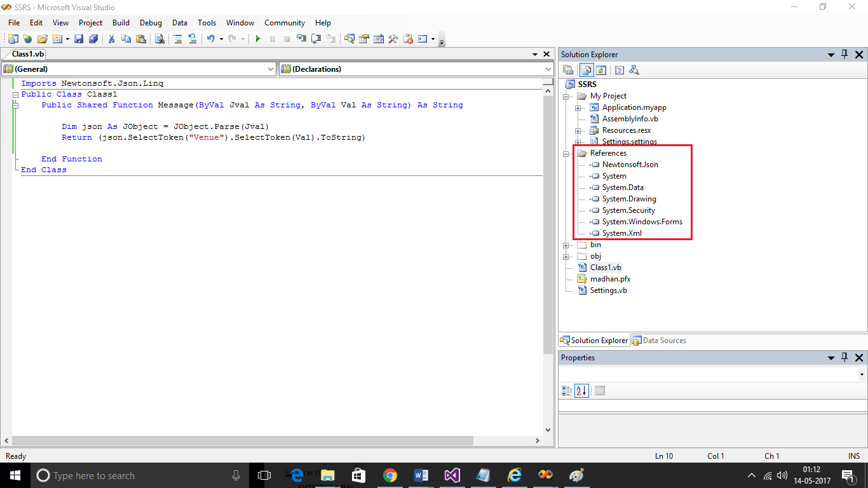
Task: Click the View Code icon in Solution Explorer
Action: (x=619, y=70)
